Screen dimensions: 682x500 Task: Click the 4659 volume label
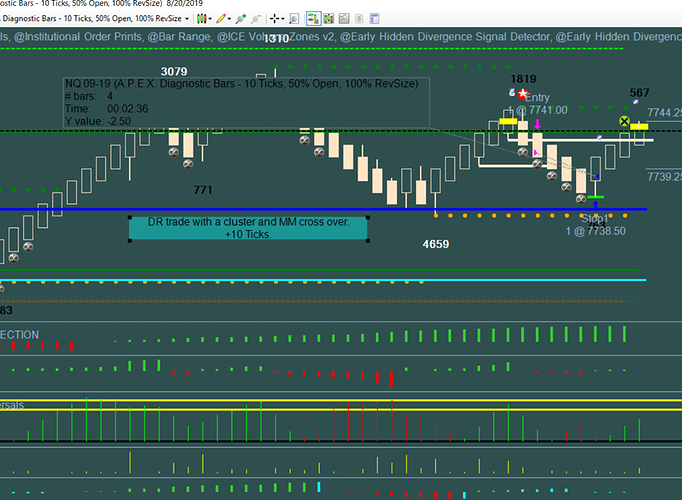click(x=436, y=244)
